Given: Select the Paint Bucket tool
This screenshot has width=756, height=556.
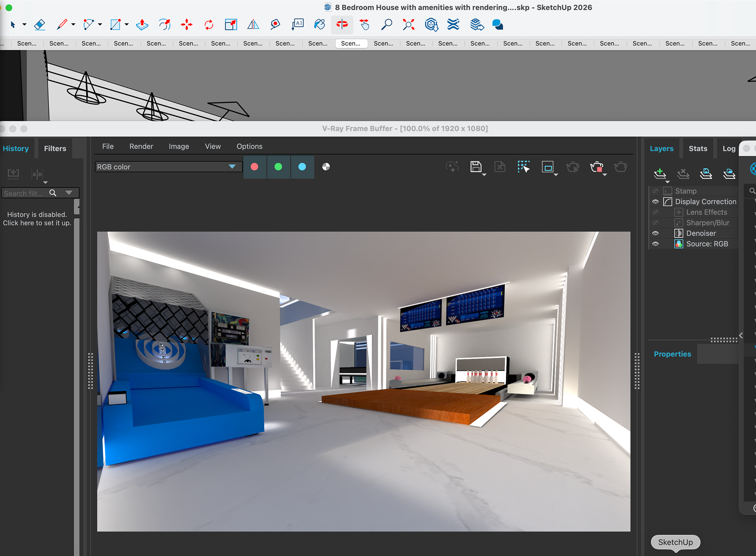Looking at the screenshot, I should [x=319, y=25].
